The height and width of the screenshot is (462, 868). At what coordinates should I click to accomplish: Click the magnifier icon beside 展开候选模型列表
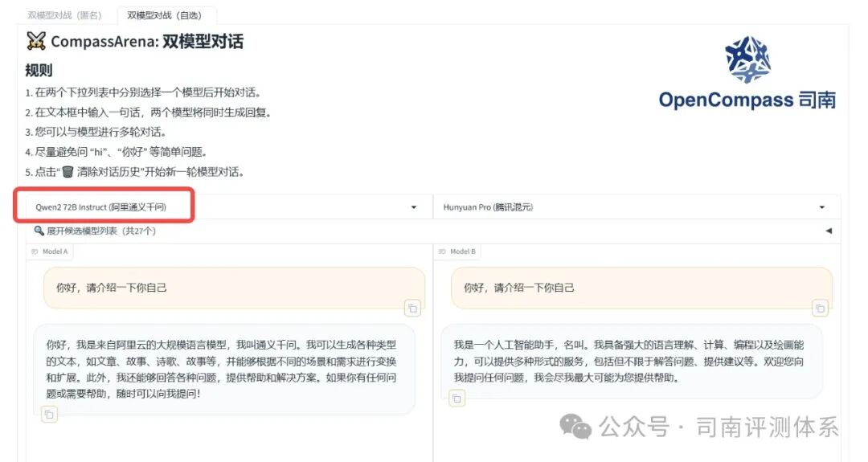coord(39,230)
